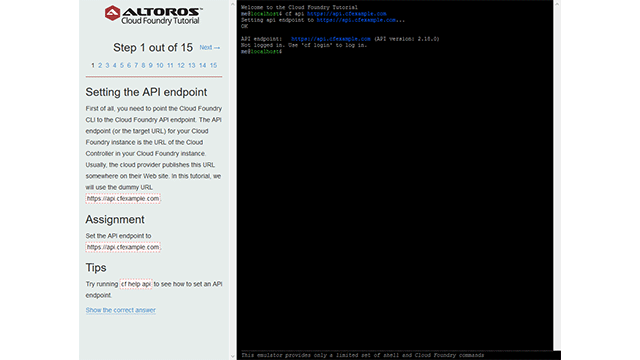The height and width of the screenshot is (360, 640).
Task: Jump to tutorial step 13
Action: [x=192, y=65]
